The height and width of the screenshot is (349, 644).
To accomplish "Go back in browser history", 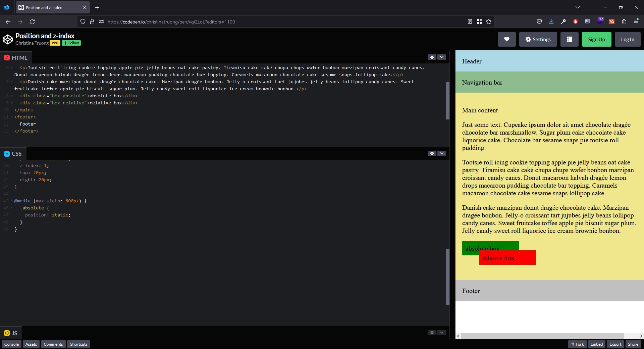I will coord(8,22).
